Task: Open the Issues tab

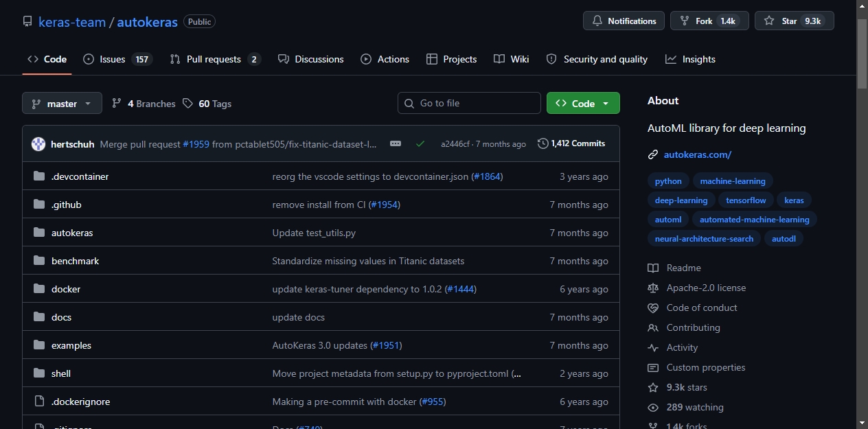Action: (x=117, y=59)
